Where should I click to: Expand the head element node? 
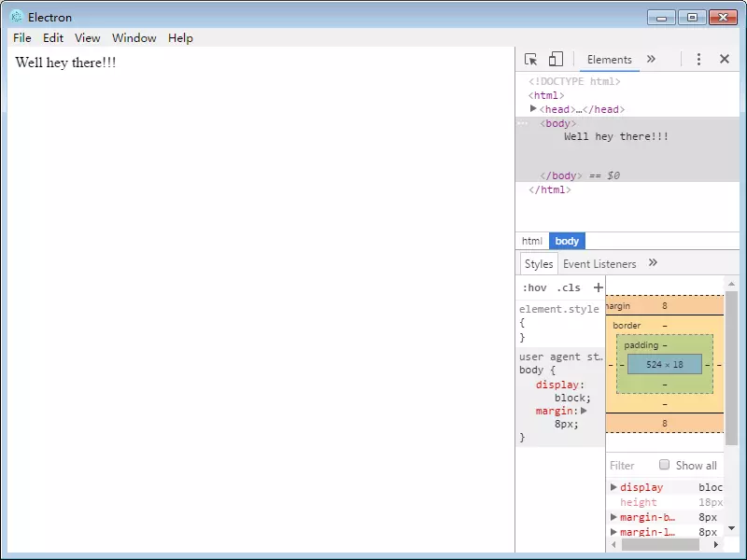coord(533,109)
